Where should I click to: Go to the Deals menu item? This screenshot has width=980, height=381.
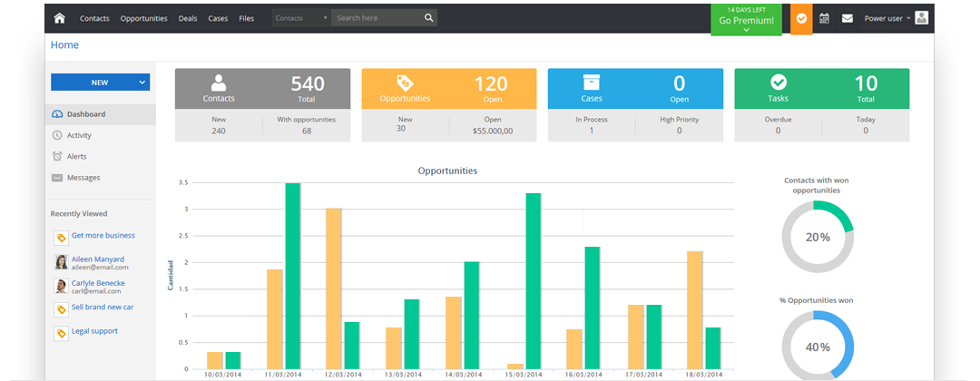[x=188, y=19]
